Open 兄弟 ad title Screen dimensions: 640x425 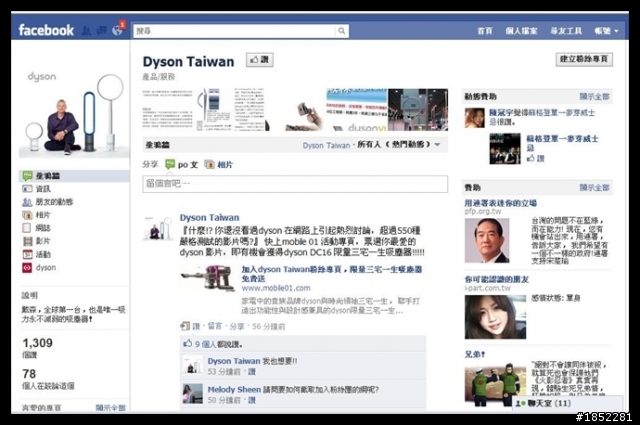pos(475,354)
